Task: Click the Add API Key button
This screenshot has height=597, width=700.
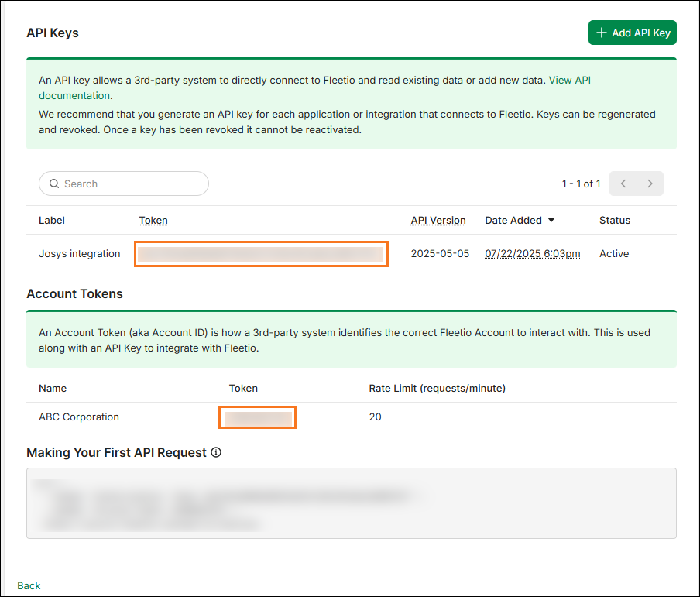Action: (633, 33)
